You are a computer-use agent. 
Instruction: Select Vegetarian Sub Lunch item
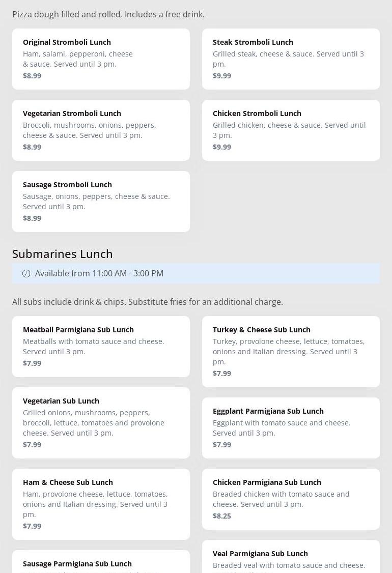point(101,423)
